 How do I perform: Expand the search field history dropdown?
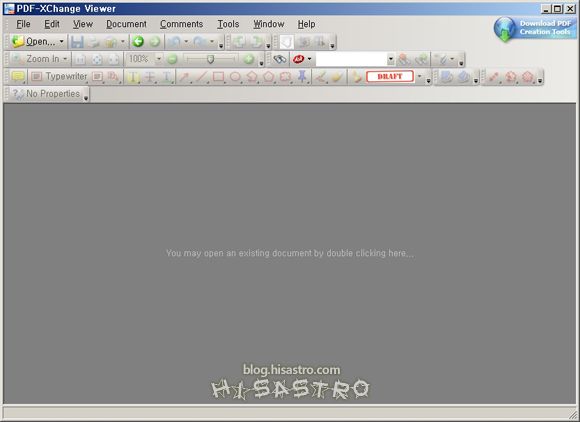click(x=391, y=59)
